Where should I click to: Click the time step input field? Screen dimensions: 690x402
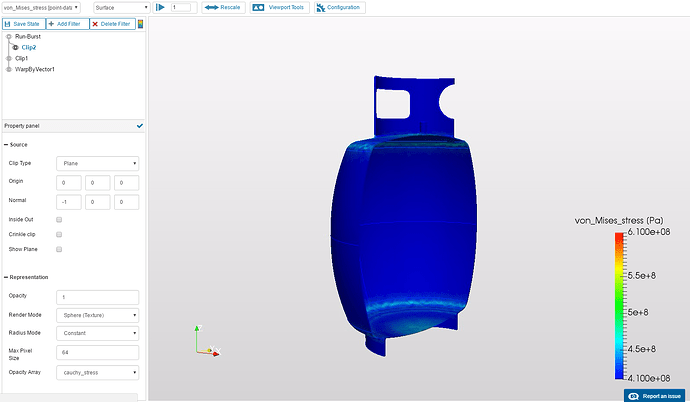click(x=181, y=7)
